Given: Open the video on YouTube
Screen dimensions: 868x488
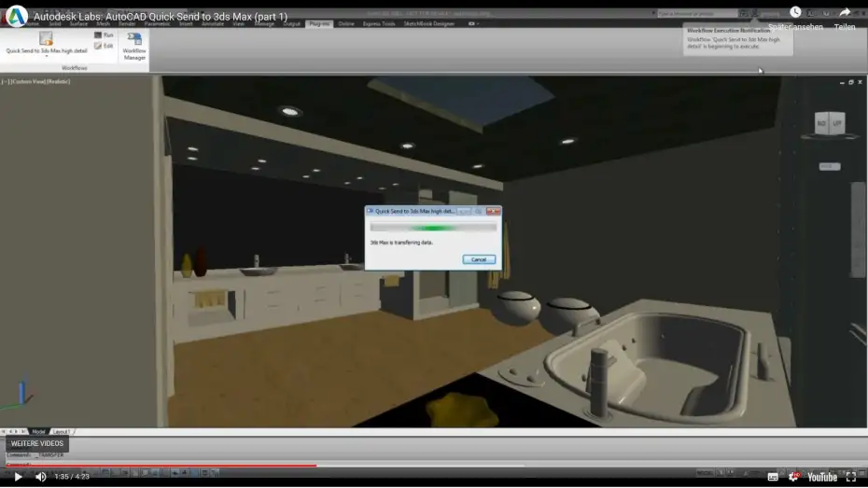Looking at the screenshot, I should click(x=822, y=477).
